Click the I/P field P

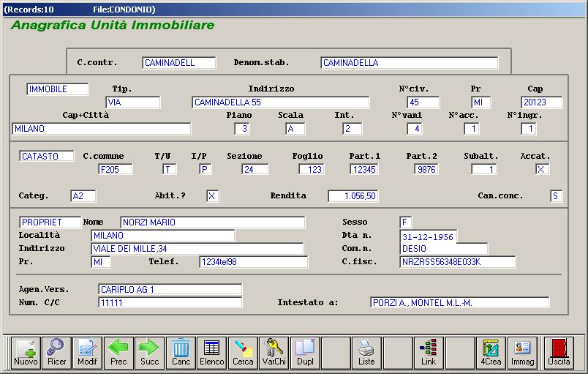(x=205, y=169)
